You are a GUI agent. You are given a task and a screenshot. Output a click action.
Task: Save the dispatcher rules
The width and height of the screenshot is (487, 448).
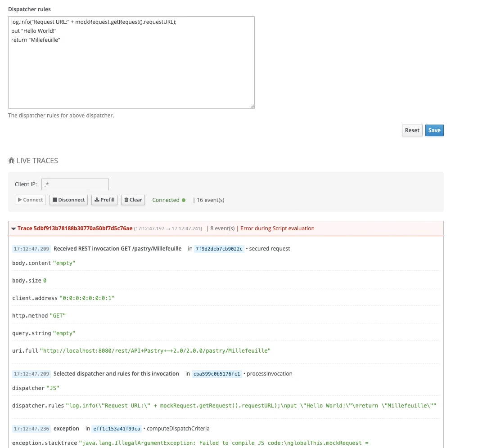pos(434,130)
